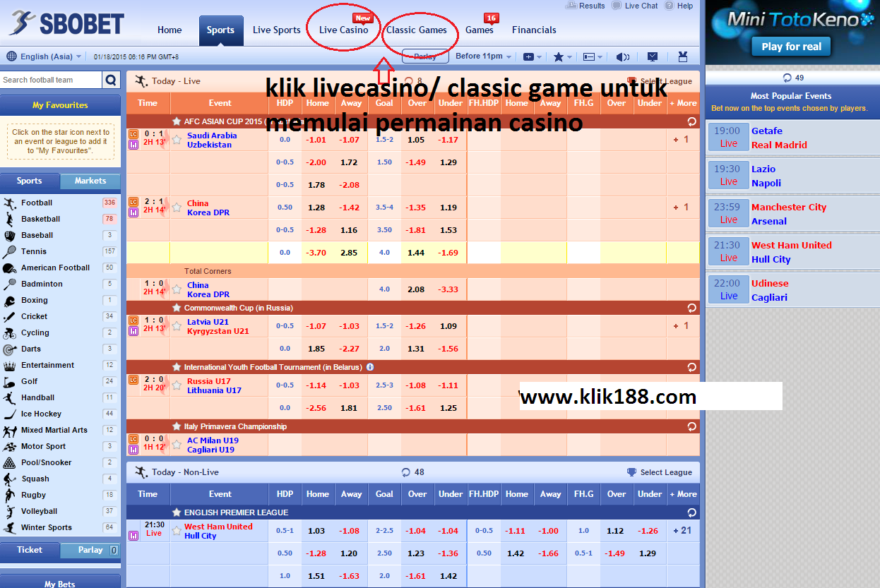Open the odds display layout dropdown
This screenshot has width=880, height=588.
click(x=593, y=57)
